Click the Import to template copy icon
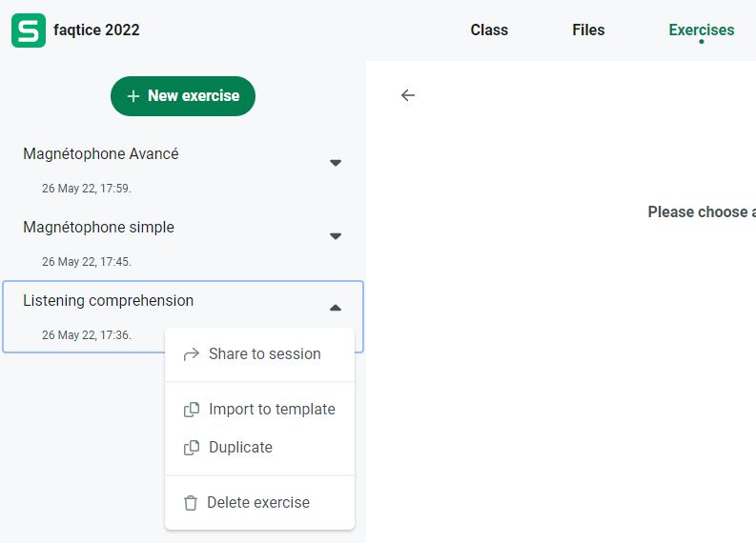This screenshot has width=756, height=543. (191, 410)
